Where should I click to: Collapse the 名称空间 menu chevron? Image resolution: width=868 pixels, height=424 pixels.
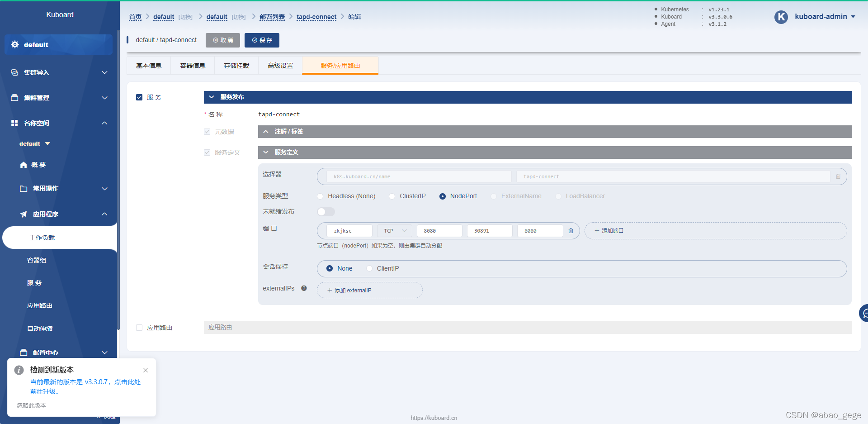[104, 123]
